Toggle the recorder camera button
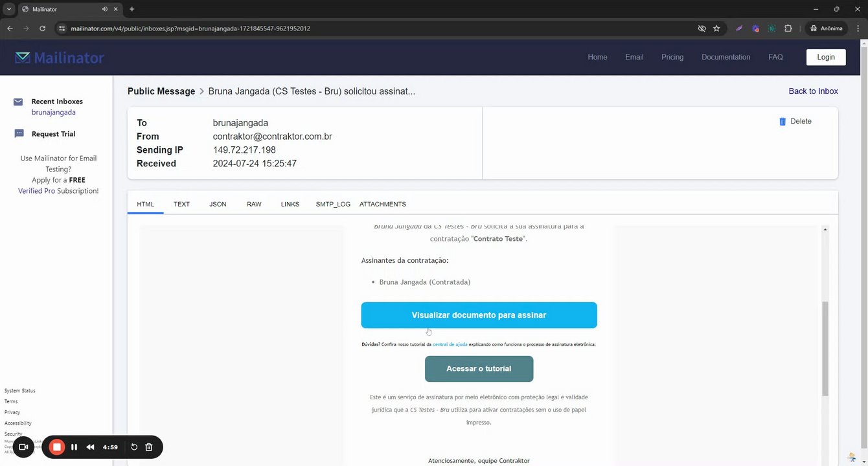868x466 pixels. coord(23,447)
